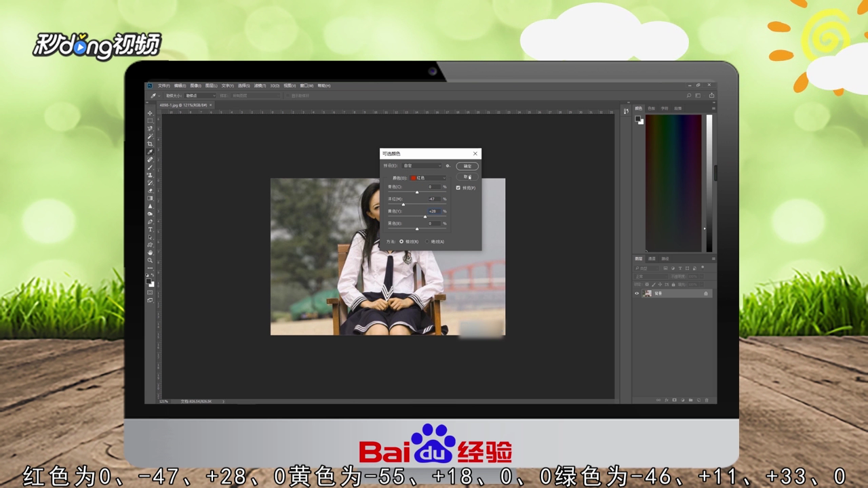
Task: Select the 相对(R) relative radio button
Action: (401, 241)
